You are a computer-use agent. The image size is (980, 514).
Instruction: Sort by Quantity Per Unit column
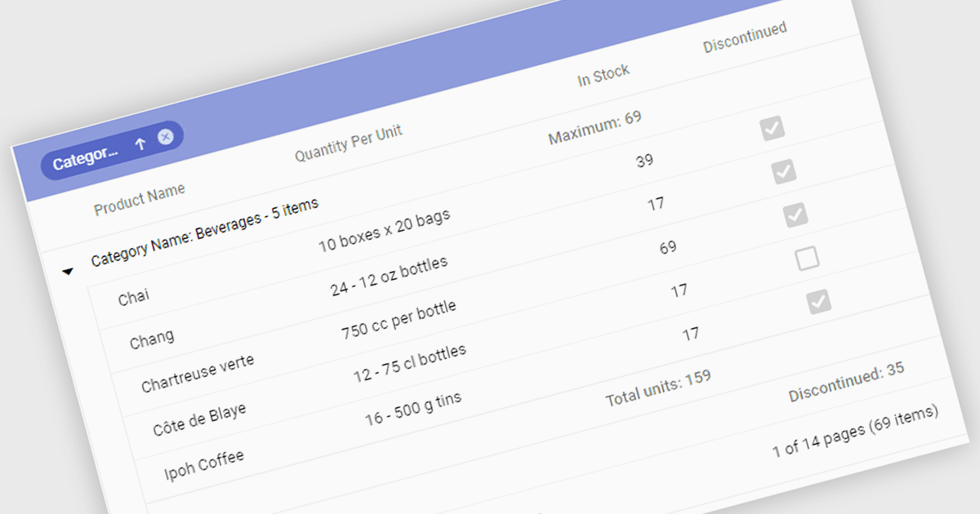click(x=349, y=144)
